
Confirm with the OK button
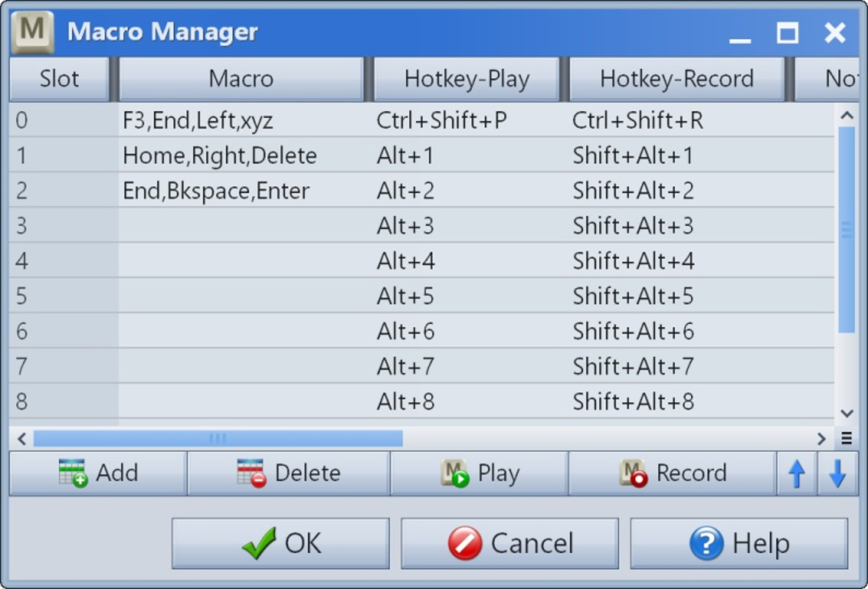(281, 543)
